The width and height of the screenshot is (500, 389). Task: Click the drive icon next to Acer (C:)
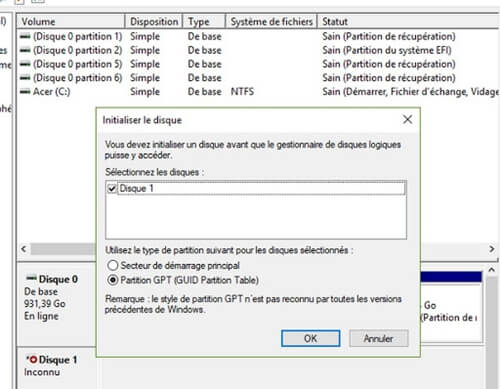click(x=25, y=92)
